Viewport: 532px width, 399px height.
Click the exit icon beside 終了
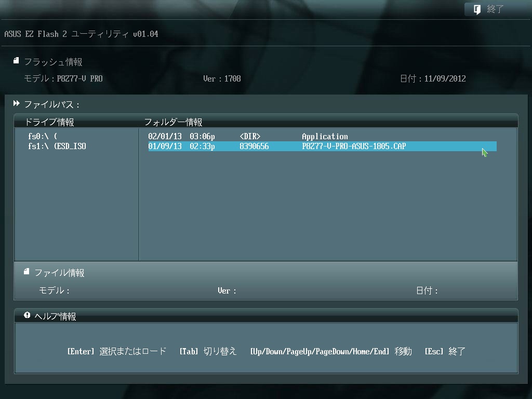click(476, 9)
